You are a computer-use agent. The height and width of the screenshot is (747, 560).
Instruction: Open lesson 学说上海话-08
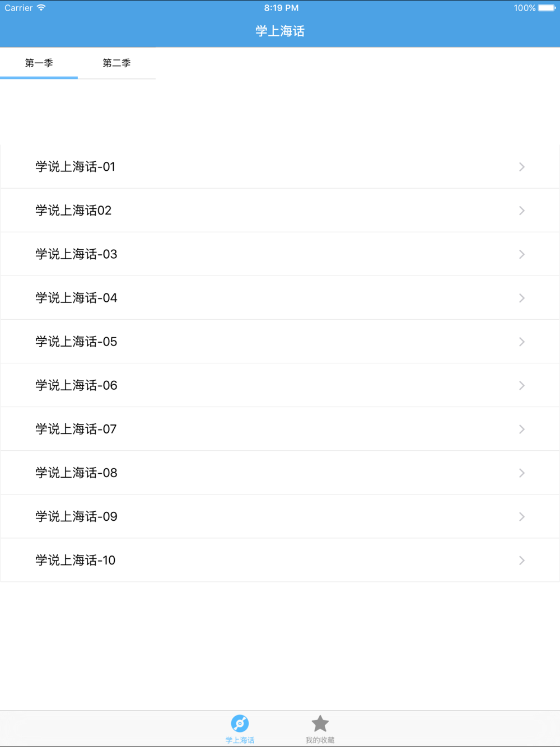pos(280,473)
